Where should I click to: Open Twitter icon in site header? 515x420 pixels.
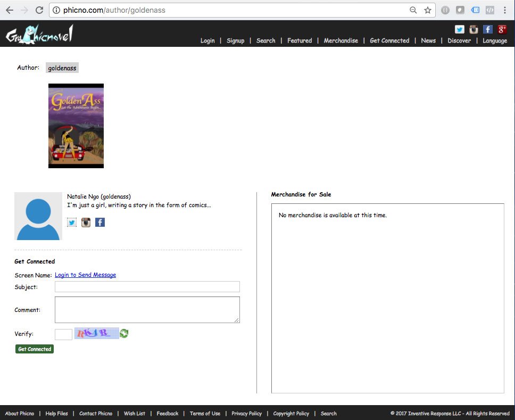460,30
